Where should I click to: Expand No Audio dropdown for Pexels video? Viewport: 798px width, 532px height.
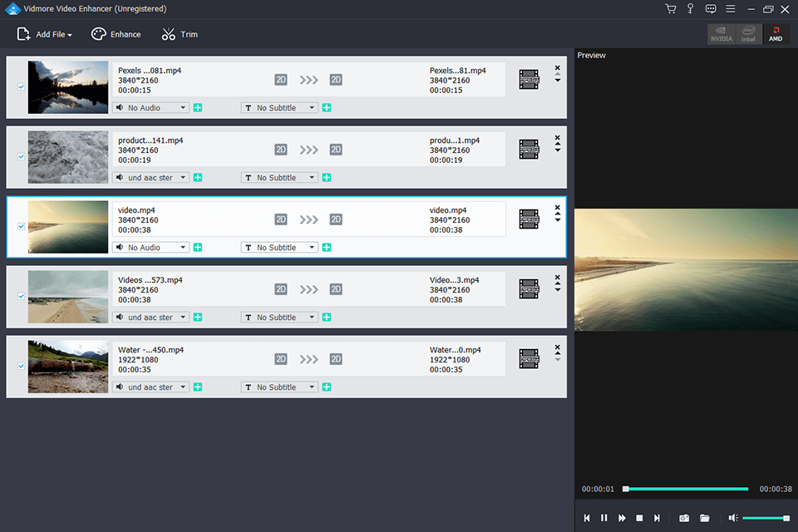pyautogui.click(x=150, y=108)
